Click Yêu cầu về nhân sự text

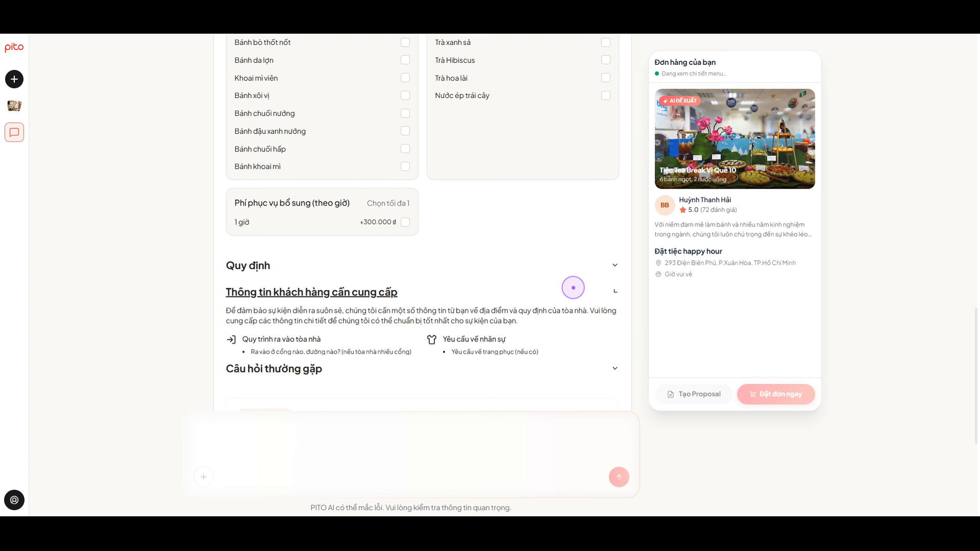(x=474, y=339)
